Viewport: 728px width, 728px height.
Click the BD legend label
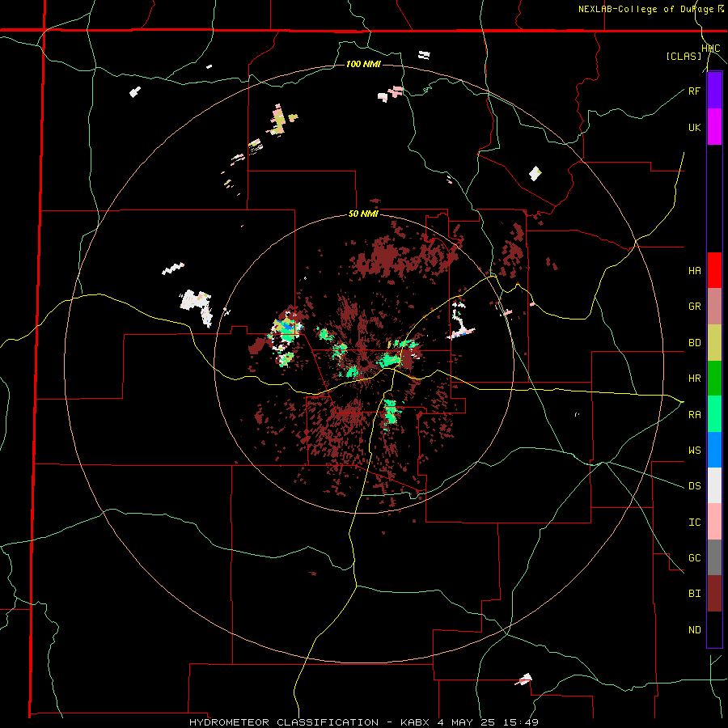694,343
